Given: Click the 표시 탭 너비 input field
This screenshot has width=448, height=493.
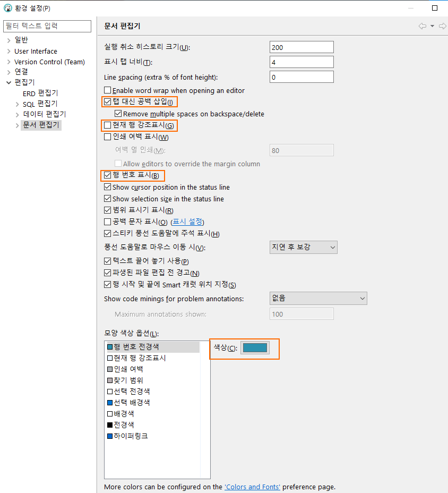Looking at the screenshot, I should (x=301, y=62).
